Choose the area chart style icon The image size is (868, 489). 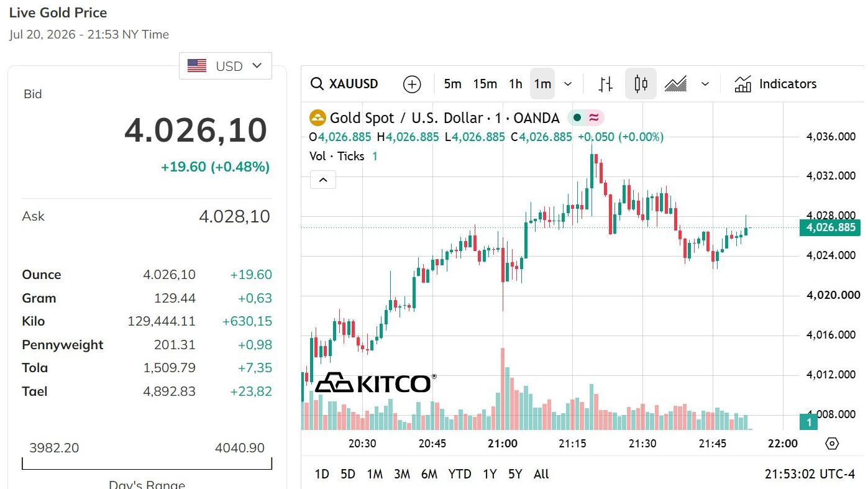(x=675, y=84)
